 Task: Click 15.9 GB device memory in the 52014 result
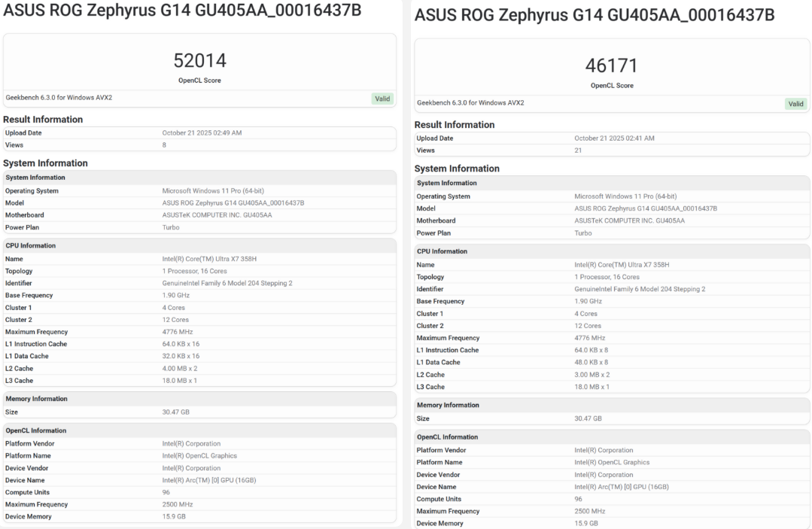(174, 516)
